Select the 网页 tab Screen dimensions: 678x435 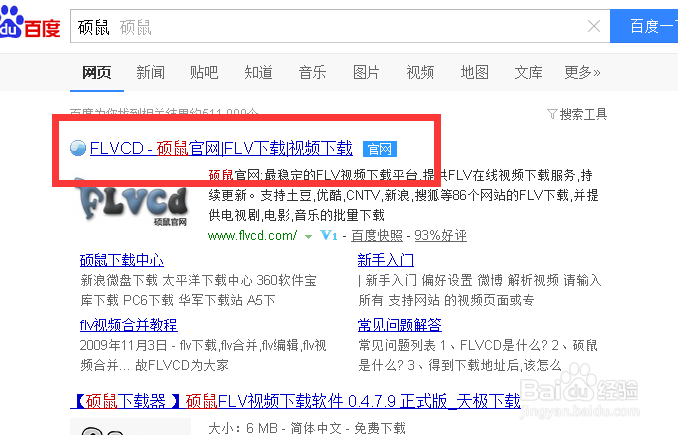(x=97, y=72)
